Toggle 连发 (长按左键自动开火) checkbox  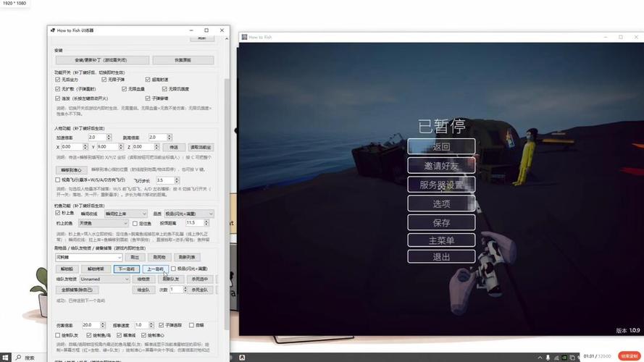(57, 98)
